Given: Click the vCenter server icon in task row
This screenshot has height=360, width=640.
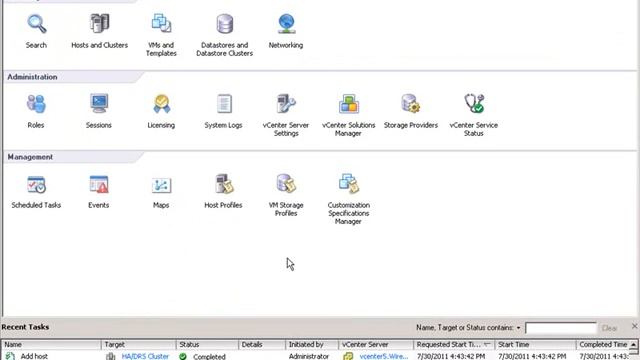Looking at the screenshot, I should pyautogui.click(x=348, y=356).
